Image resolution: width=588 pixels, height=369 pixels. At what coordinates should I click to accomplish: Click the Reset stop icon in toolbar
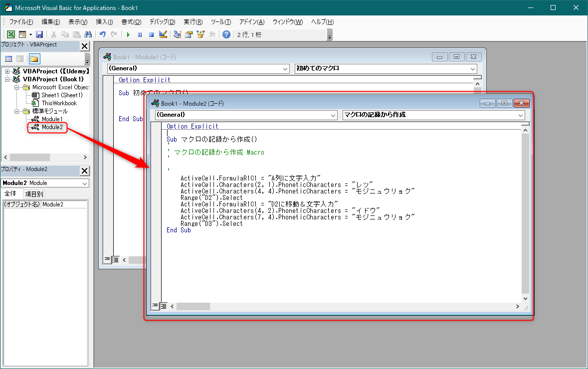click(x=151, y=34)
